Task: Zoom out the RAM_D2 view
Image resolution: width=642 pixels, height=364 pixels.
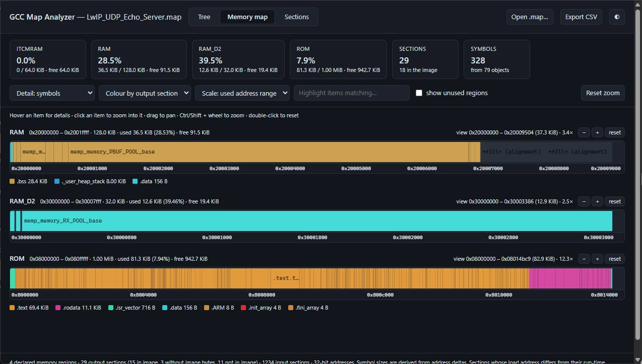Action: pos(584,201)
